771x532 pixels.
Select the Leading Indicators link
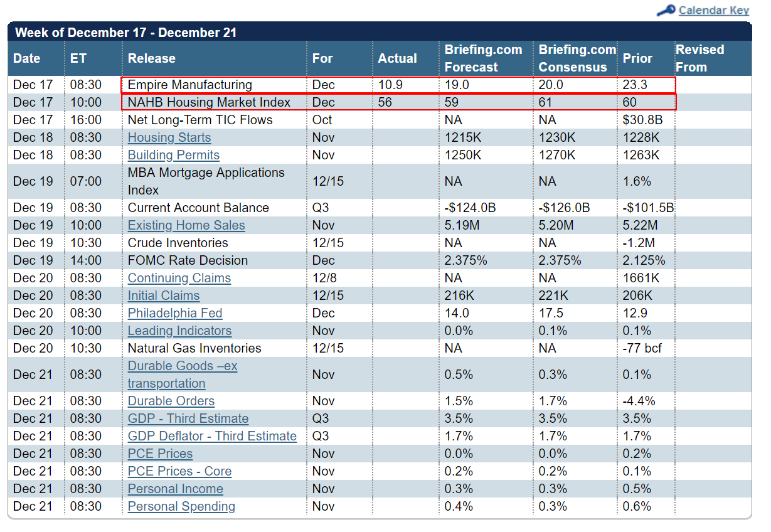pos(179,331)
